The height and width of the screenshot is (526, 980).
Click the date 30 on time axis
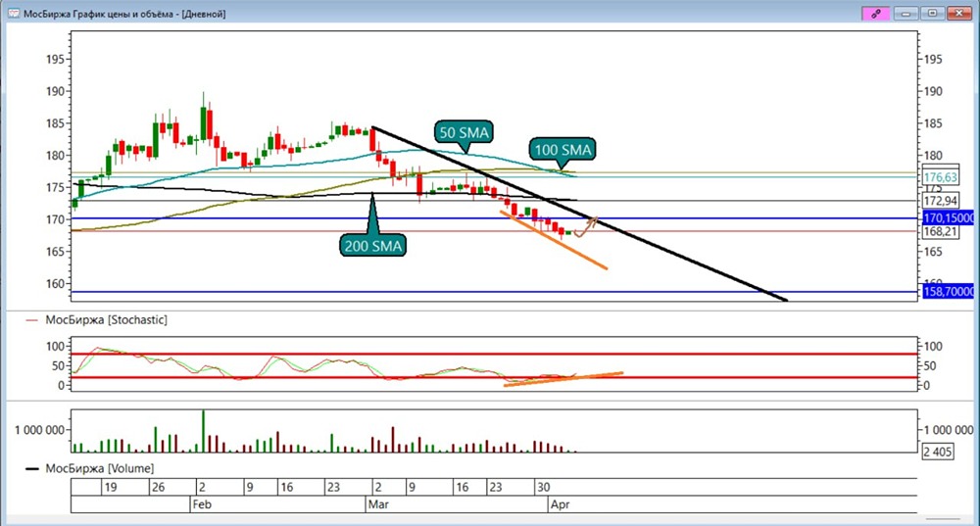click(543, 487)
